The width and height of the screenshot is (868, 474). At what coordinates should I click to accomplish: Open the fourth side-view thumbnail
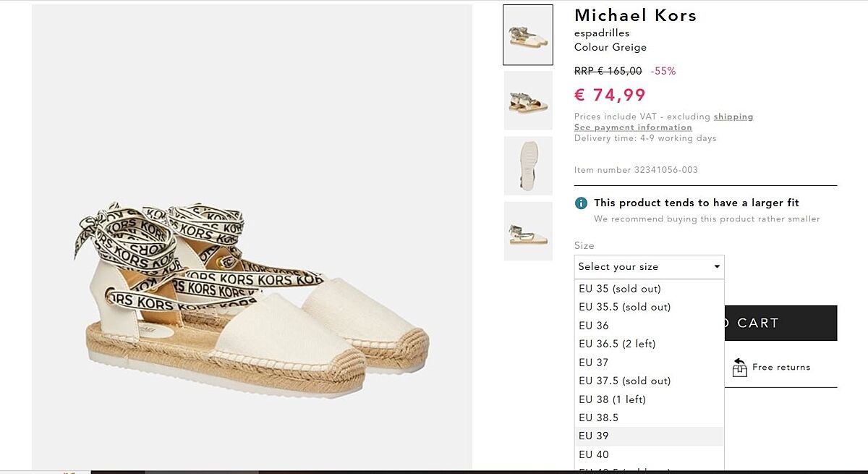528,231
